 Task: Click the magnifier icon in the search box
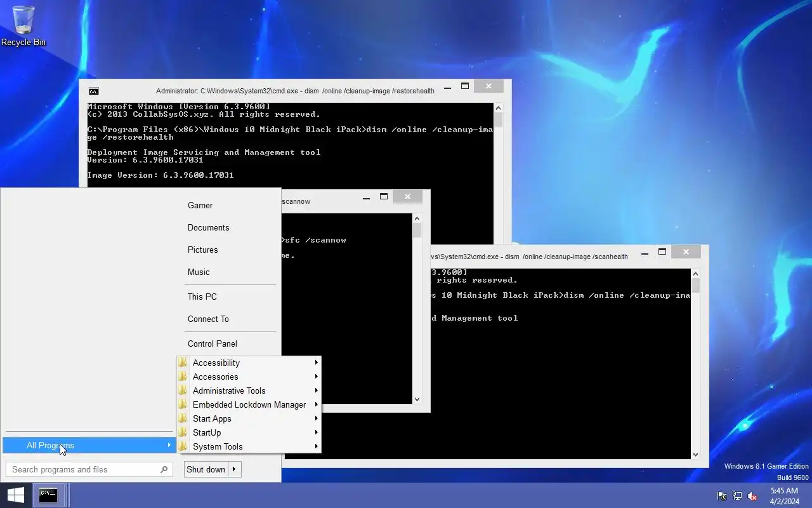click(164, 470)
